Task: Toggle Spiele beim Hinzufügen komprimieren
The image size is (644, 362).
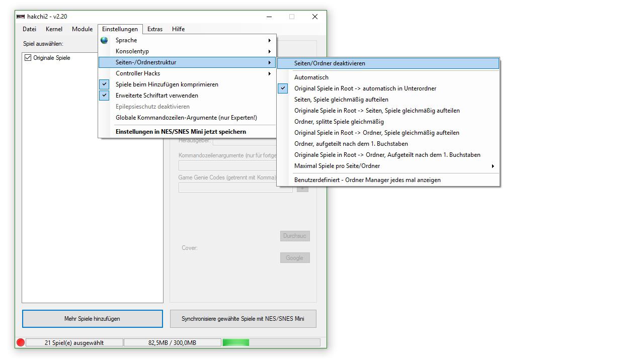Action: pyautogui.click(x=187, y=84)
